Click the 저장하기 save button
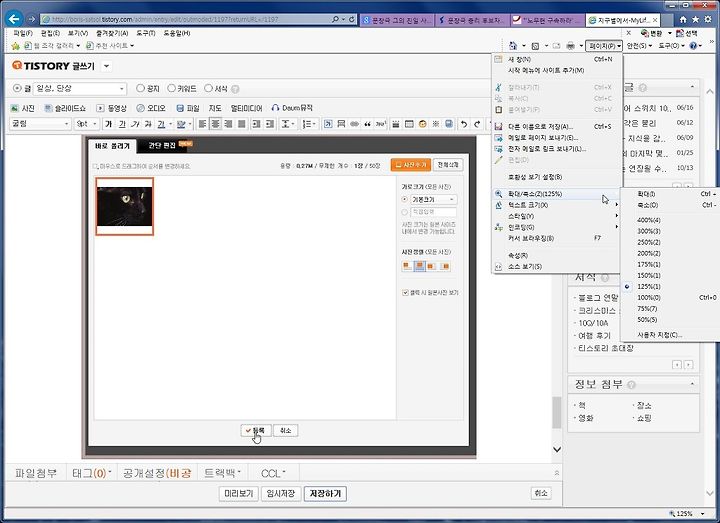The height and width of the screenshot is (523, 720). pos(325,494)
